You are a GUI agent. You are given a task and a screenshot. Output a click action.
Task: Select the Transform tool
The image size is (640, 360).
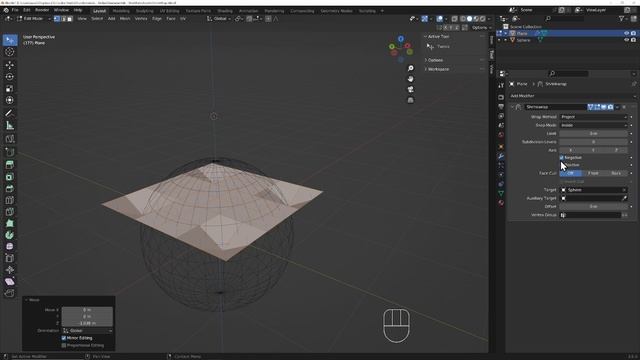click(10, 100)
